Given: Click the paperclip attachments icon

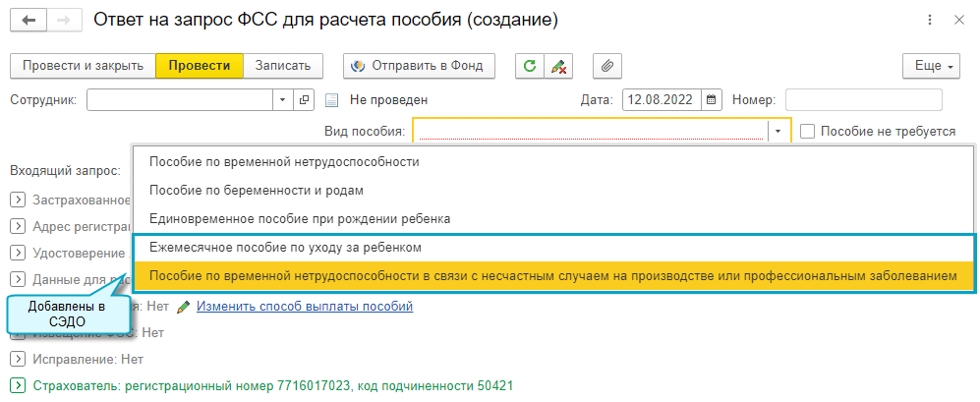Looking at the screenshot, I should click(608, 66).
